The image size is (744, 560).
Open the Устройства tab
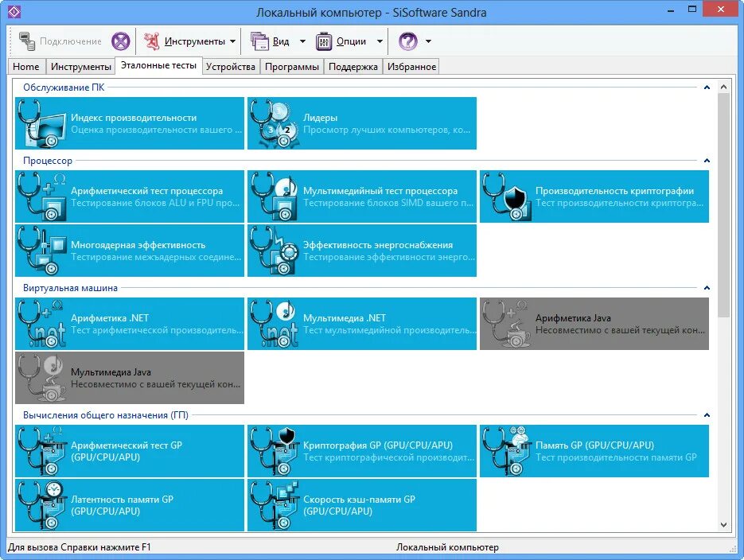tap(231, 66)
